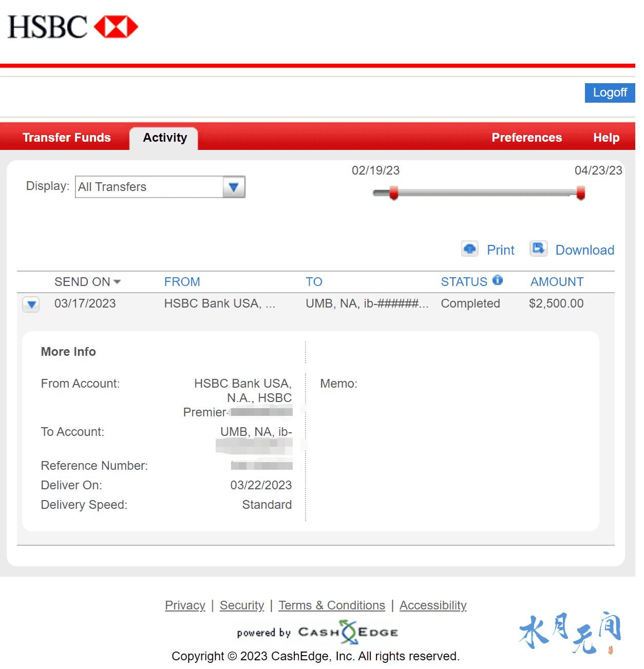Screen dimensions: 644x669
Task: Click the HSBC logo
Action: pos(73,27)
